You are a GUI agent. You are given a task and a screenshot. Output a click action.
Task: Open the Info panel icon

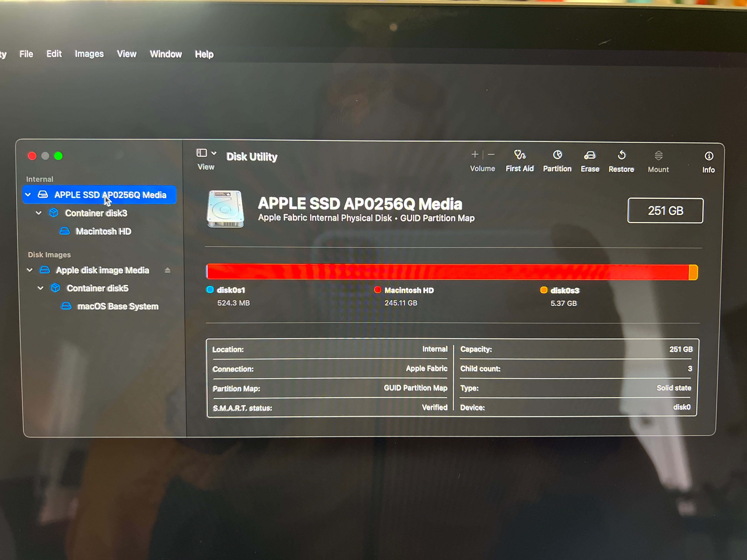[x=708, y=156]
